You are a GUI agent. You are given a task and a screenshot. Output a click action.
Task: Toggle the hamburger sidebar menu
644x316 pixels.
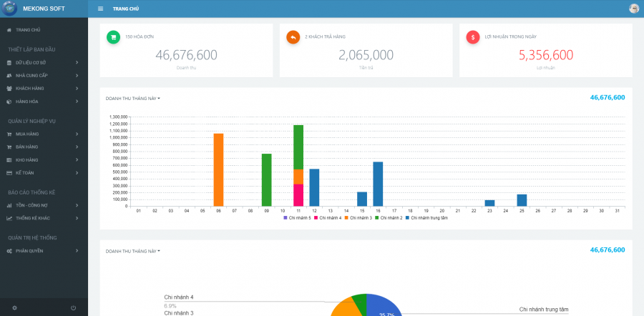(100, 9)
